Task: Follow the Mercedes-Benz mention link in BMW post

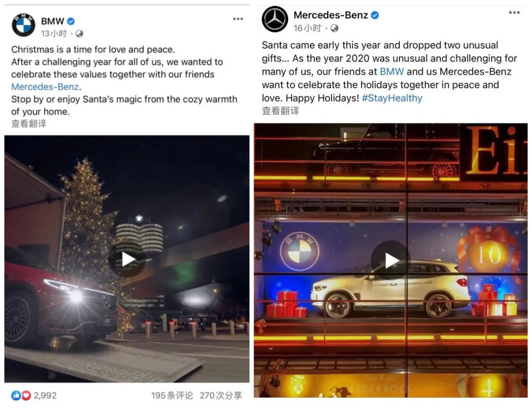Action: (45, 87)
